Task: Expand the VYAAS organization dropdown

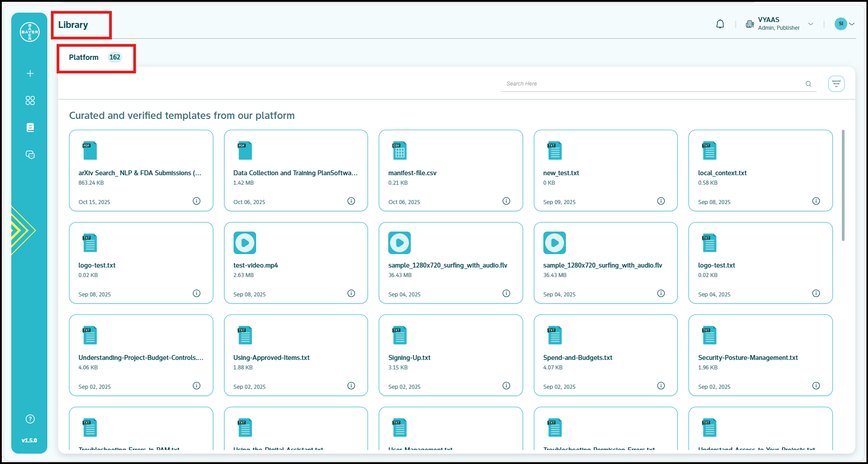Action: click(810, 24)
